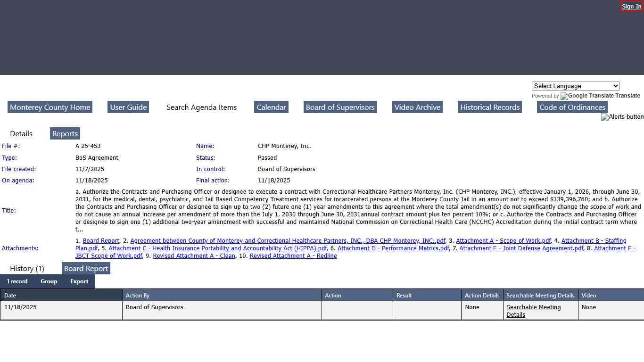Screen dimensions: 644x362
Task: Open the Select Language dropdown
Action: 575,86
